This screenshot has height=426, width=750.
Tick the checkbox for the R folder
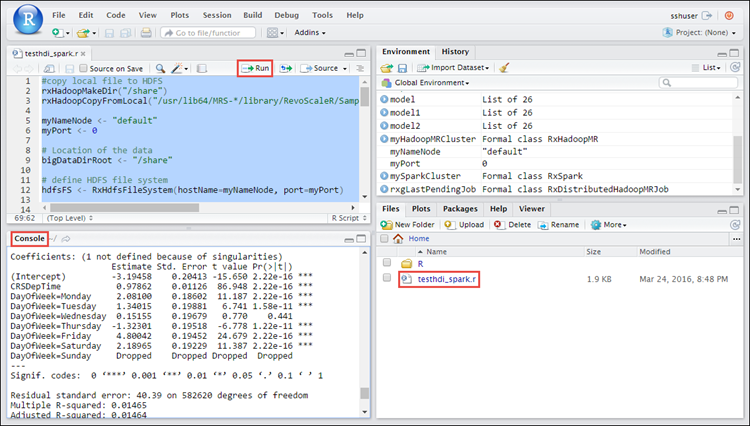pyautogui.click(x=386, y=264)
